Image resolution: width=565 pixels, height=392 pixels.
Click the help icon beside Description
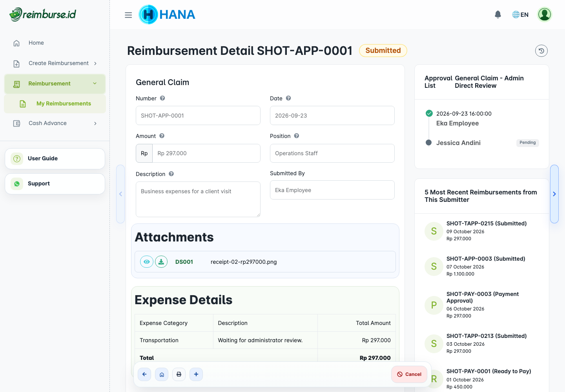pyautogui.click(x=171, y=174)
